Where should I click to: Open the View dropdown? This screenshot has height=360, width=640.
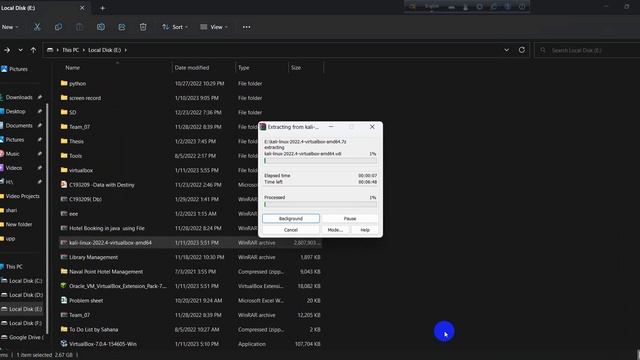214,27
